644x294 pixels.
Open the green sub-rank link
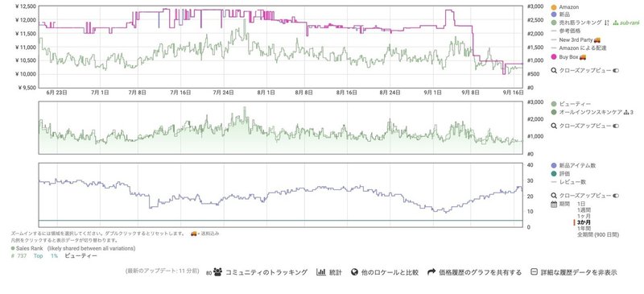[x=626, y=23]
